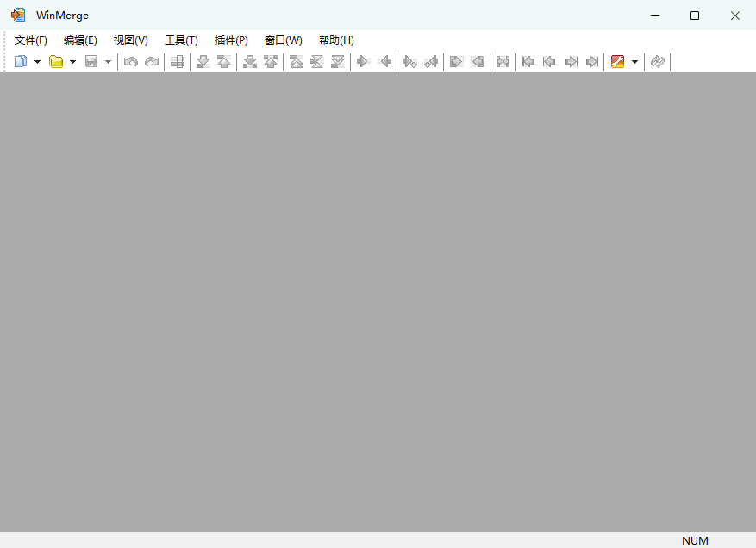
Task: Expand the Options wrench dropdown arrow
Action: tap(634, 61)
